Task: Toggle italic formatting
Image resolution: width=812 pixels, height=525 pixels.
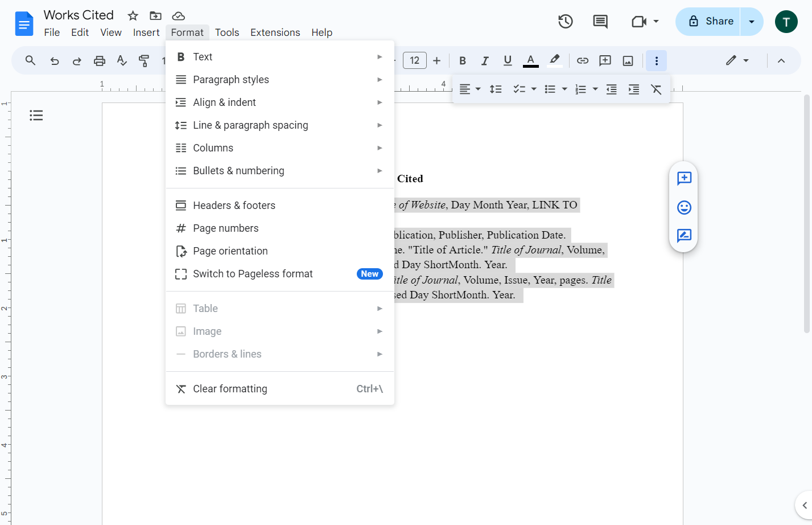Action: [x=485, y=60]
